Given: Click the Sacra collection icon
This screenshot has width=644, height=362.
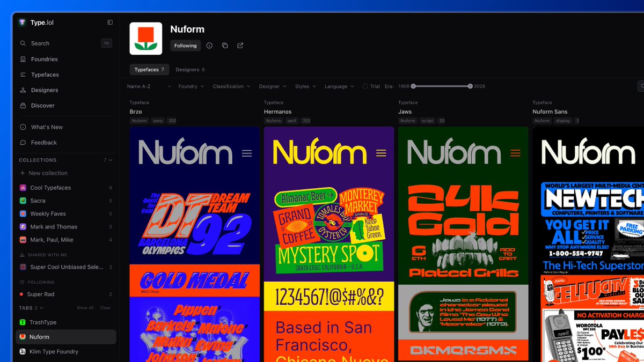Looking at the screenshot, I should (x=23, y=201).
